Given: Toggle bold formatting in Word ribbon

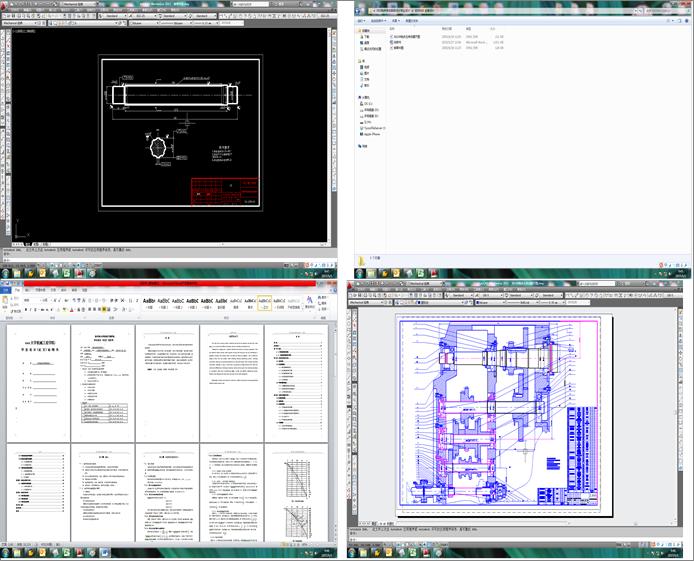Looking at the screenshot, I should 26,310.
